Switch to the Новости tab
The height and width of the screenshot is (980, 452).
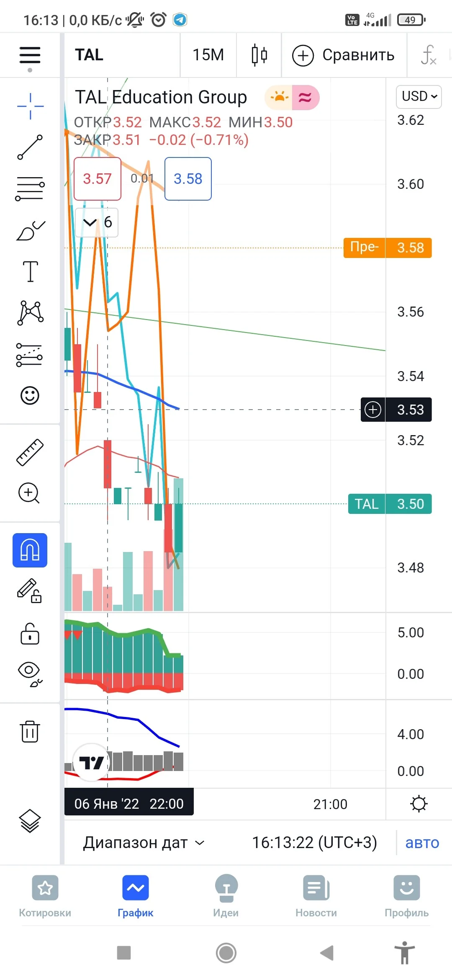point(316,896)
